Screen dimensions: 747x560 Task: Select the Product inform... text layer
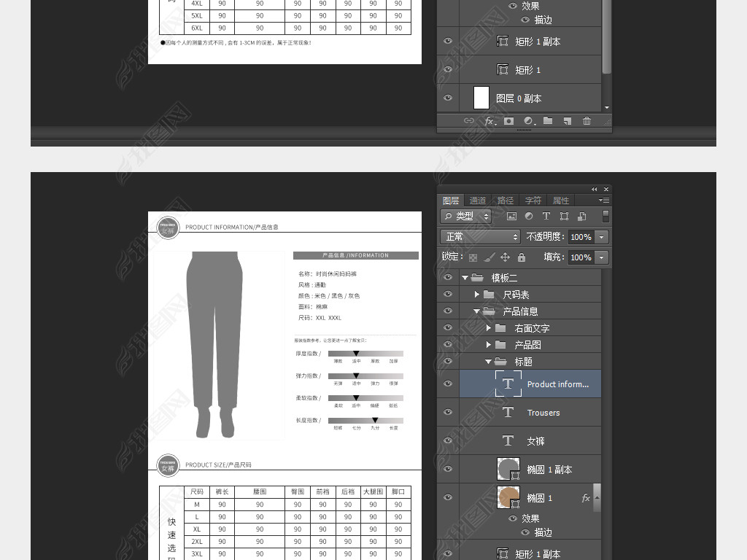tap(557, 384)
